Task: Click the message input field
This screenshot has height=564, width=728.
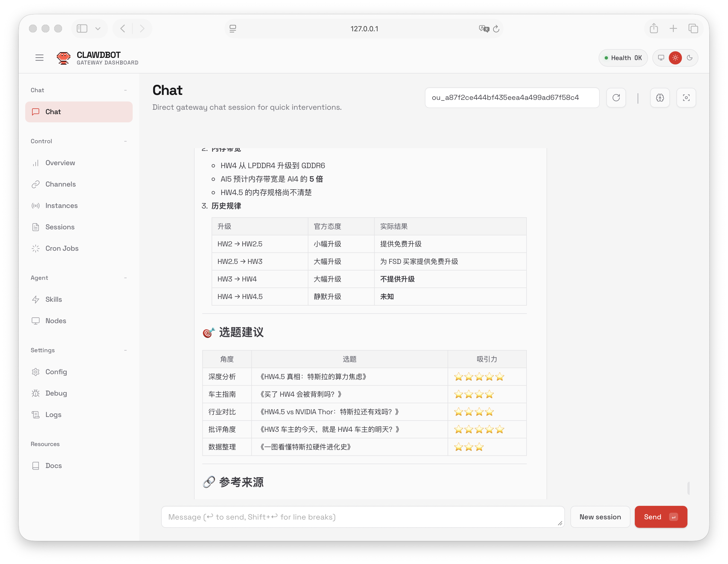Action: tap(362, 517)
